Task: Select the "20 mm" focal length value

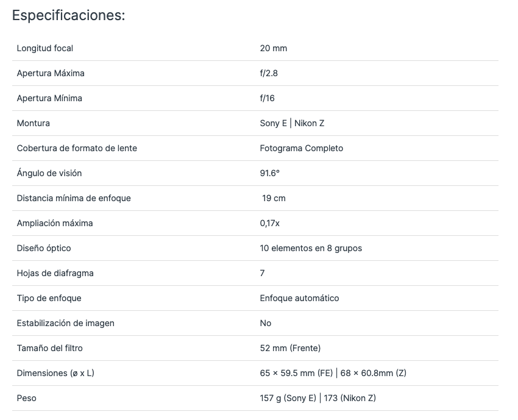Action: 273,48
